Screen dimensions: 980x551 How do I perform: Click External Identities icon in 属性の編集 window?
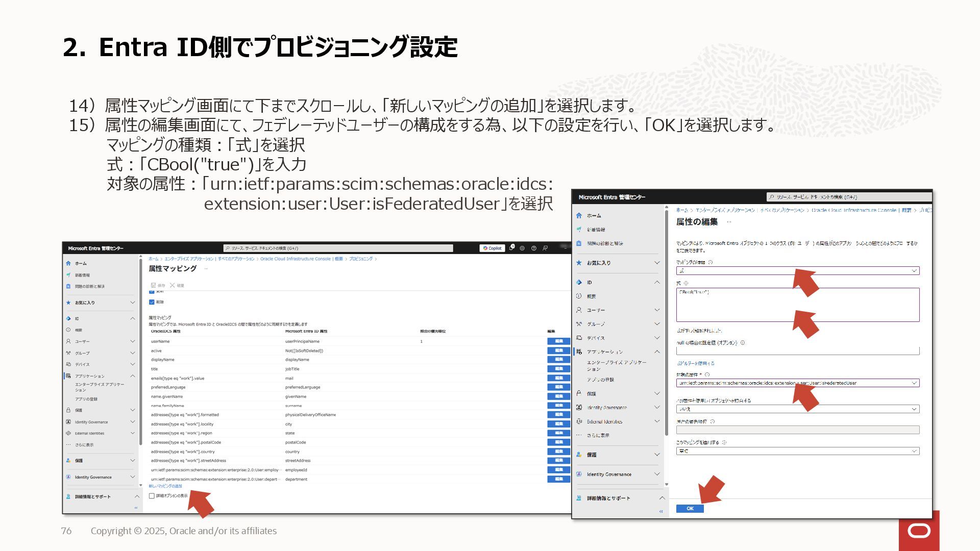[x=579, y=421]
